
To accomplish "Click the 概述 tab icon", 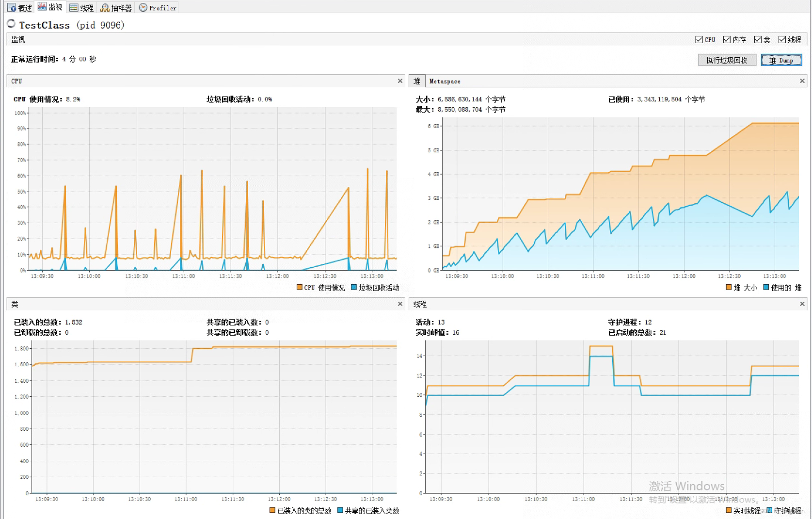I will (12, 7).
